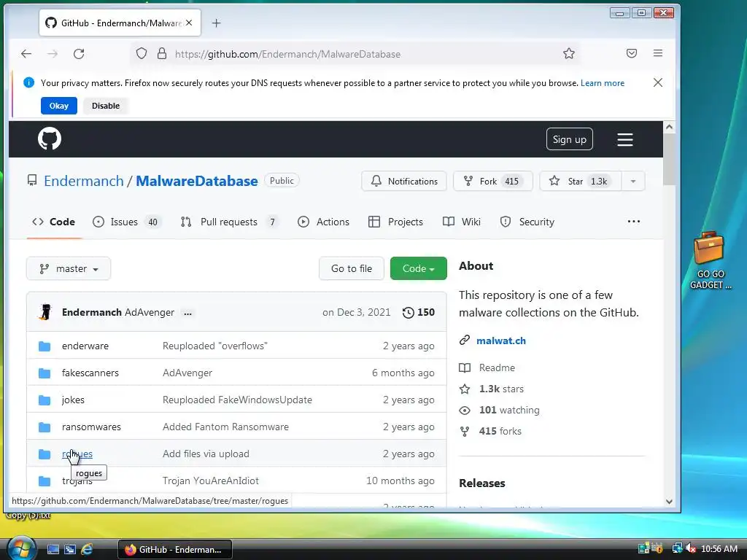The image size is (747, 560).
Task: Open the GitHub hamburger navigation menu
Action: pos(624,139)
